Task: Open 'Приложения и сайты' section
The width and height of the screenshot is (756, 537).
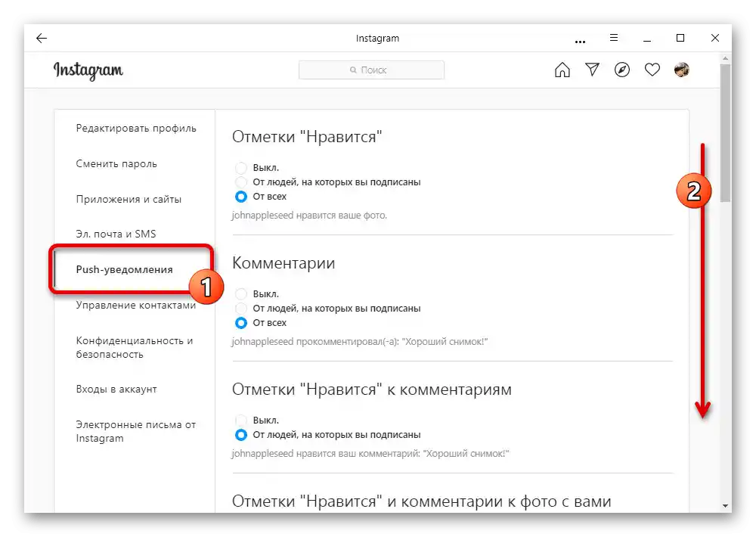Action: [129, 200]
